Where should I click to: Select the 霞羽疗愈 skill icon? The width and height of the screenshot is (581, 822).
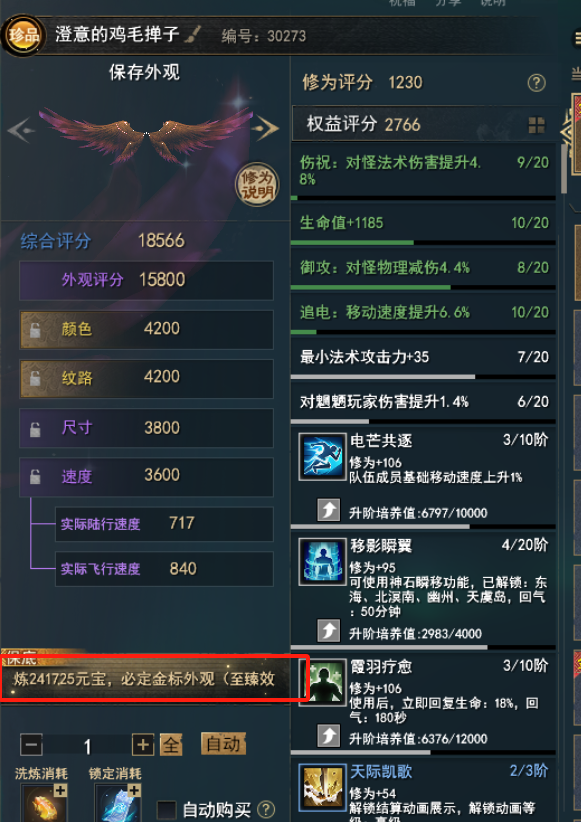pyautogui.click(x=322, y=682)
